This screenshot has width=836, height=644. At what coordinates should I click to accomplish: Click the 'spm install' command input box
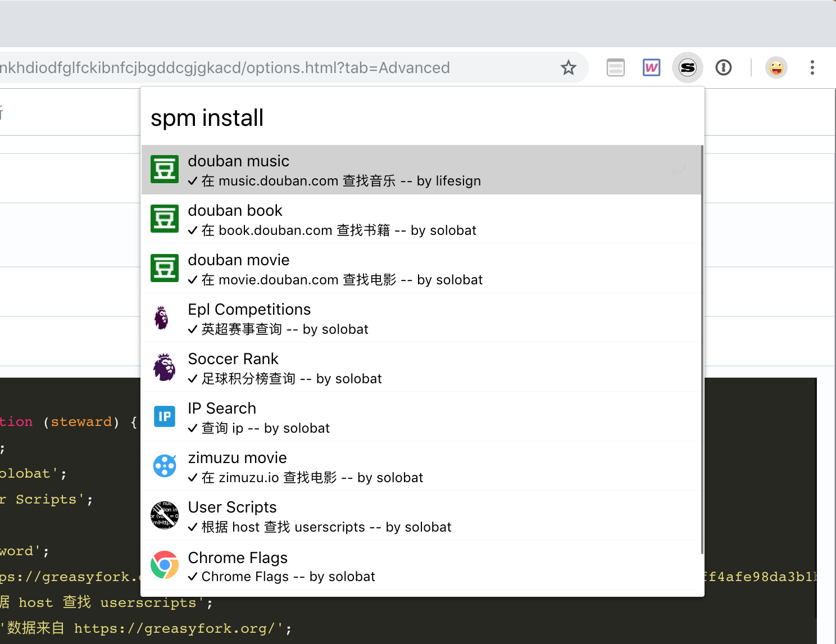(422, 117)
